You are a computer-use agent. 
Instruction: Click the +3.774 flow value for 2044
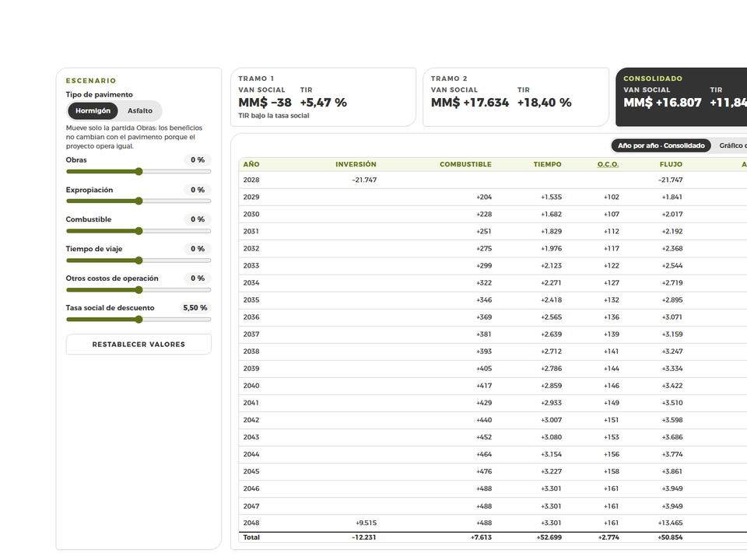click(672, 454)
